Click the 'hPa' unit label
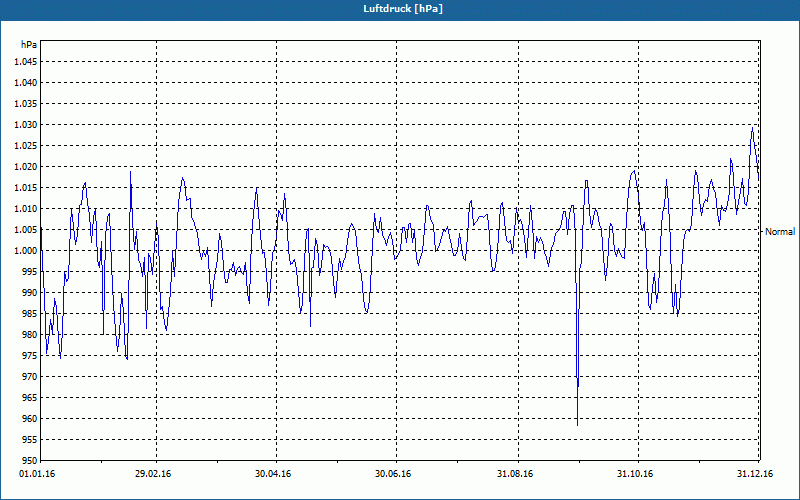This screenshot has width=800, height=500. click(x=29, y=45)
